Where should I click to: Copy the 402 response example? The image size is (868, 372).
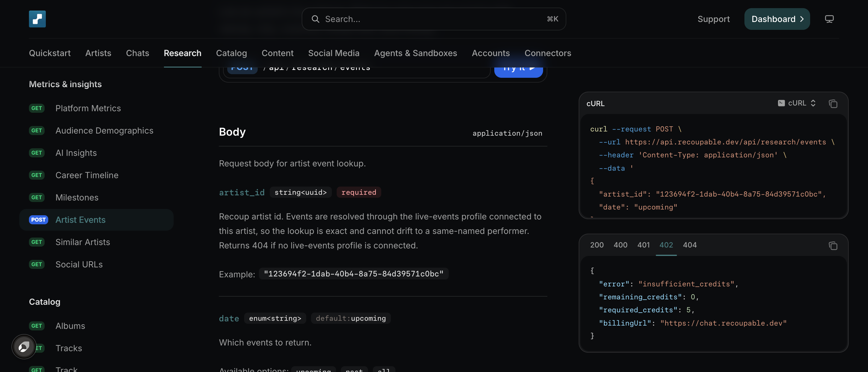[x=833, y=246]
